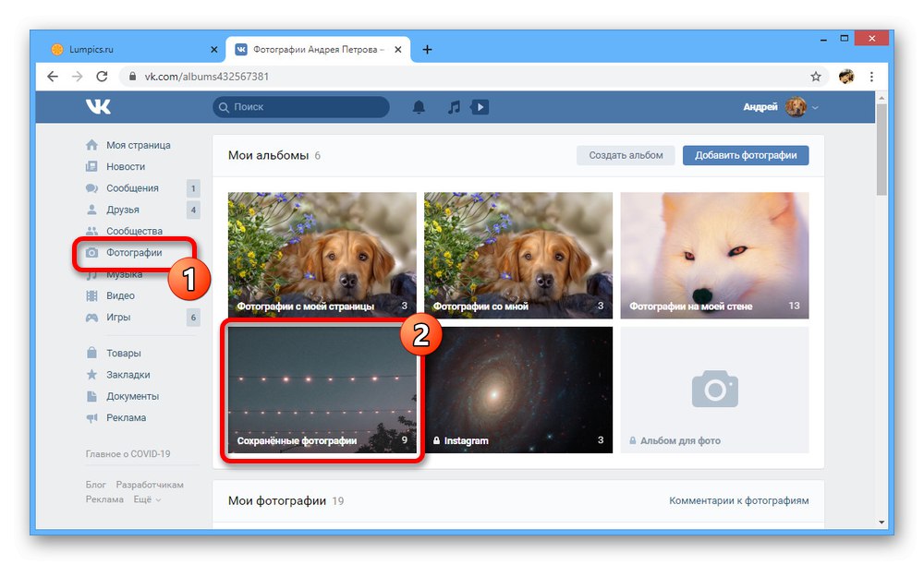This screenshot has height=565, width=924.
Task: Open album Сохранённые фотографии
Action: point(322,390)
